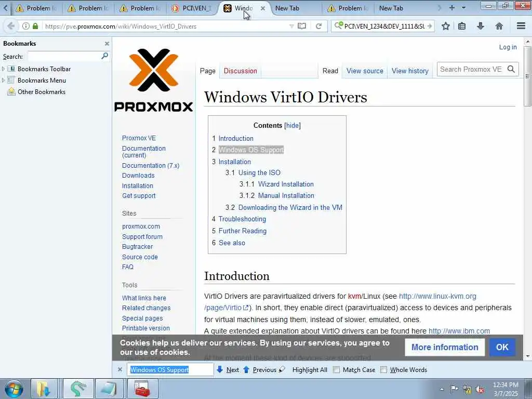
Task: Open the Firefox hamburger menu
Action: tap(521, 26)
